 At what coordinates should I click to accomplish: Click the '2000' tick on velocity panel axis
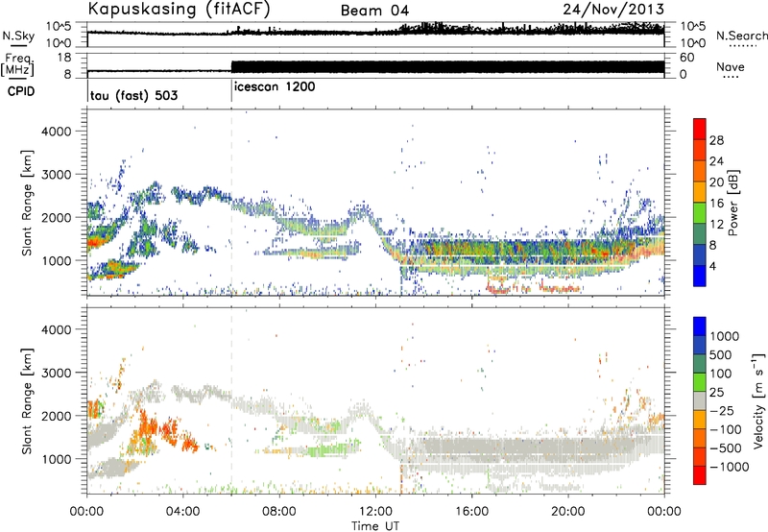coord(56,416)
